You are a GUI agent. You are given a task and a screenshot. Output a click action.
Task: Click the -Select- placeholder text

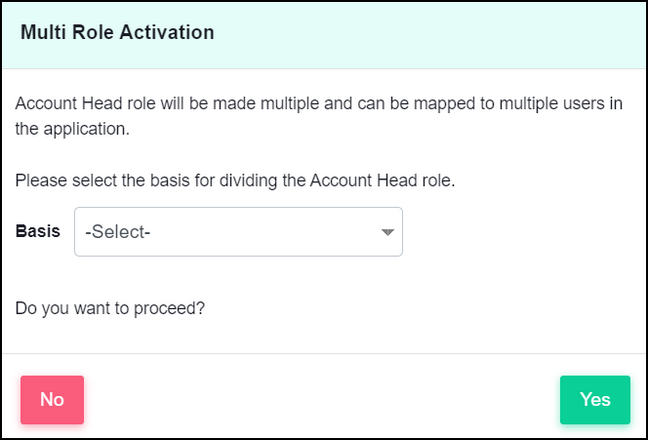click(118, 232)
